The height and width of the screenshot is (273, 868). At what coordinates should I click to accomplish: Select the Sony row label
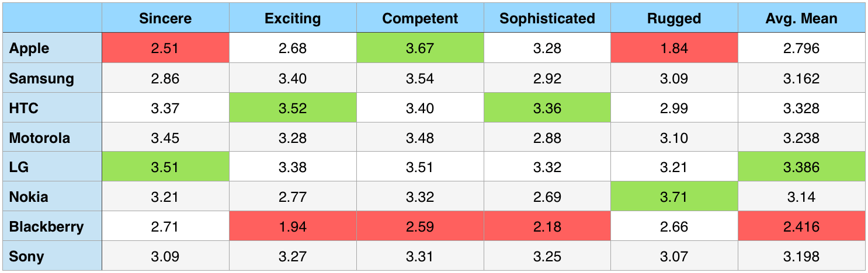(26, 257)
